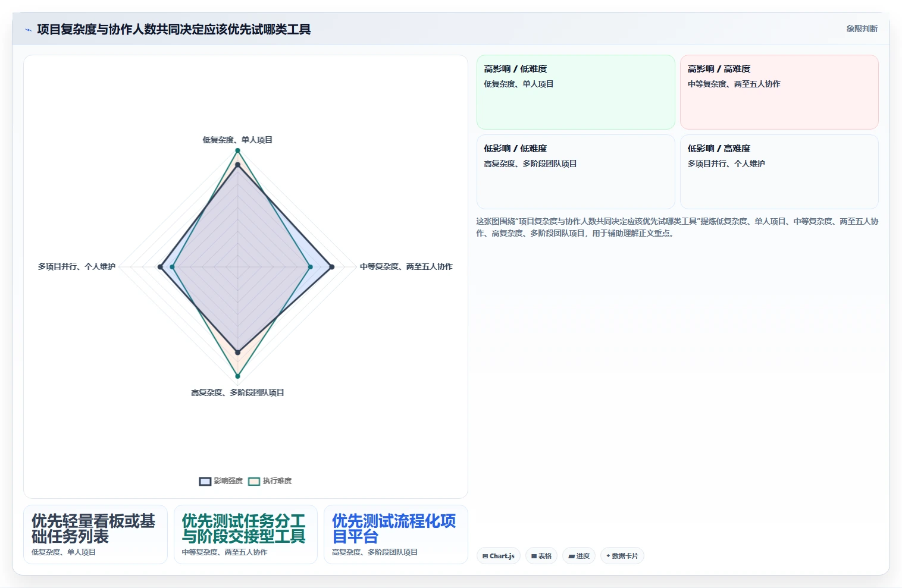The height and width of the screenshot is (588, 902).
Task: Click the header icon beside the title
Action: [x=28, y=30]
